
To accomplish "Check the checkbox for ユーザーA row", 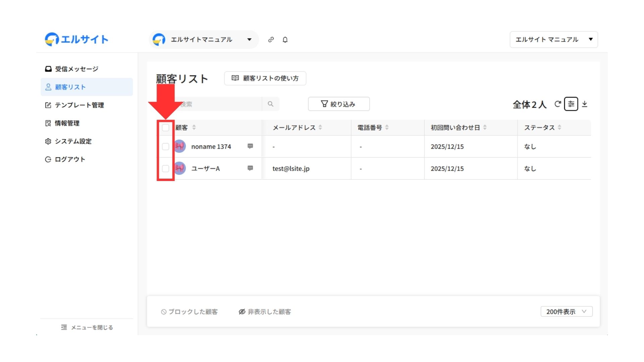I will 165,169.
